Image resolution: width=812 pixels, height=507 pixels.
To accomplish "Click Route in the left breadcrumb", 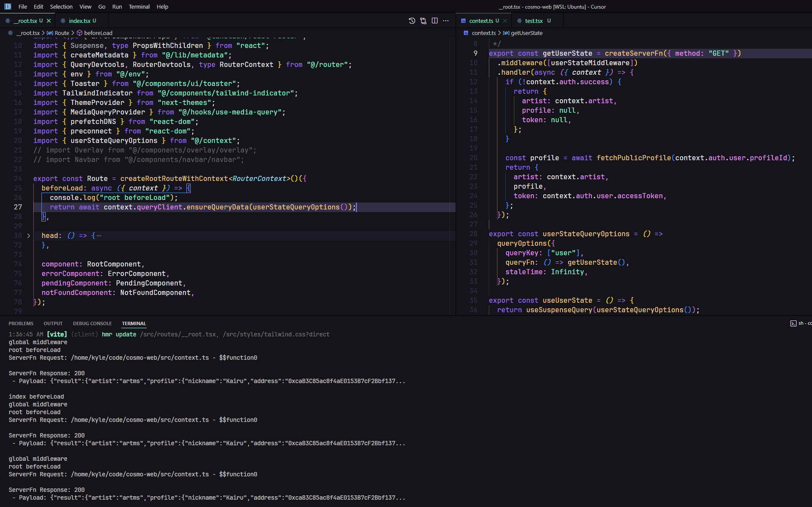I will point(62,33).
